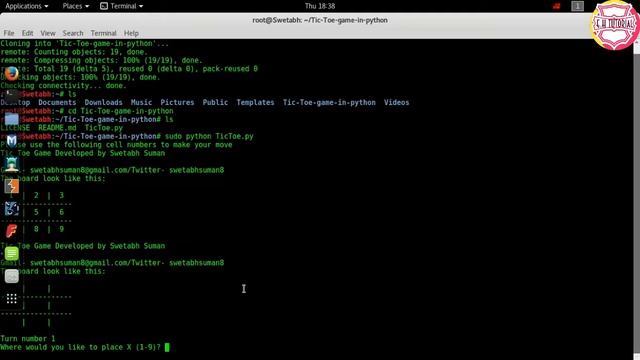The image size is (640, 360).
Task: Open the blue Maltego-style dock icon
Action: tap(11, 209)
